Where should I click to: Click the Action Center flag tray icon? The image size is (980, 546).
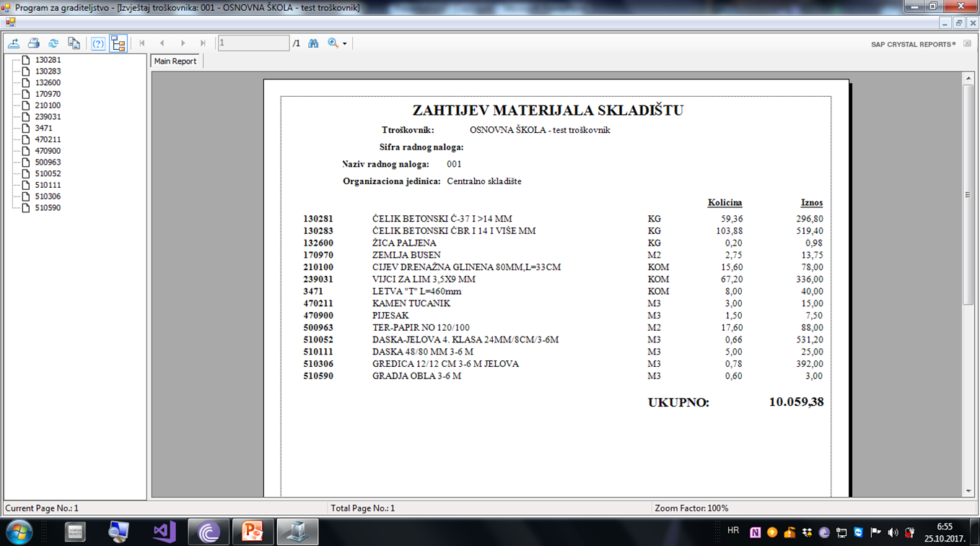pos(875,533)
